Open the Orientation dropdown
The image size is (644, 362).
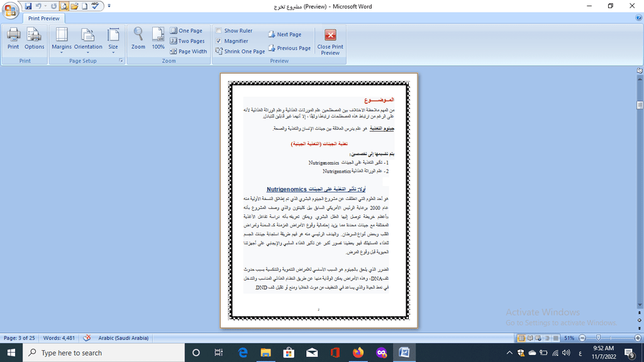[x=88, y=40]
